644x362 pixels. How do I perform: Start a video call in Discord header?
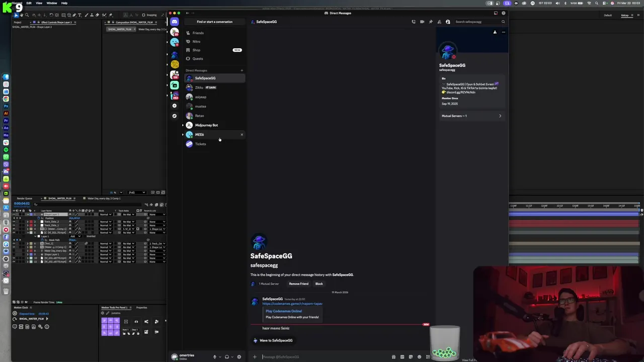[422, 22]
